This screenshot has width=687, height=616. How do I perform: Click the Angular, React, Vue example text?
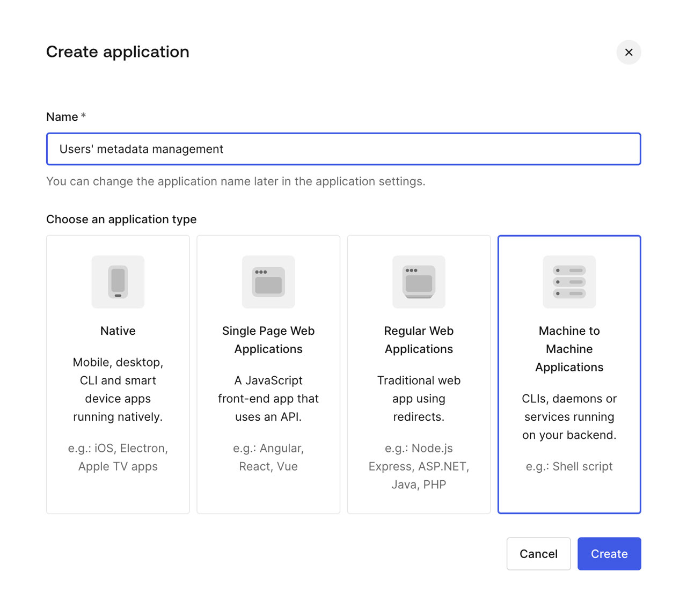pos(268,457)
